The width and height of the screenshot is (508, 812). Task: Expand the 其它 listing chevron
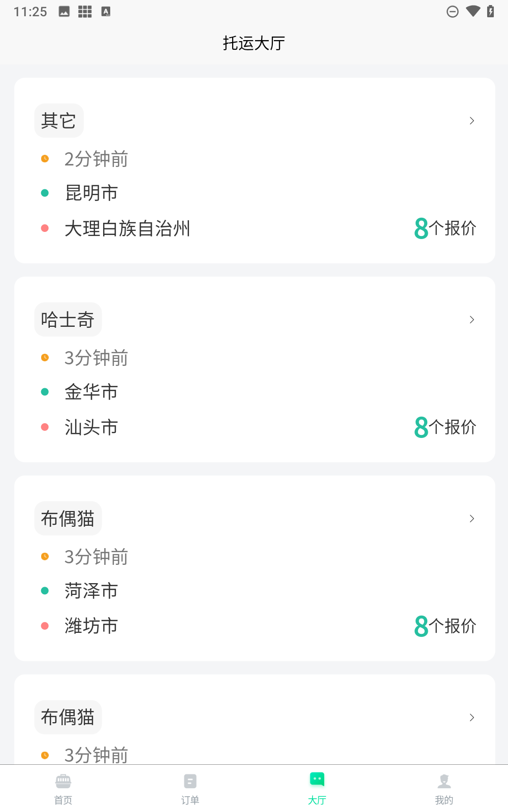pyautogui.click(x=472, y=121)
